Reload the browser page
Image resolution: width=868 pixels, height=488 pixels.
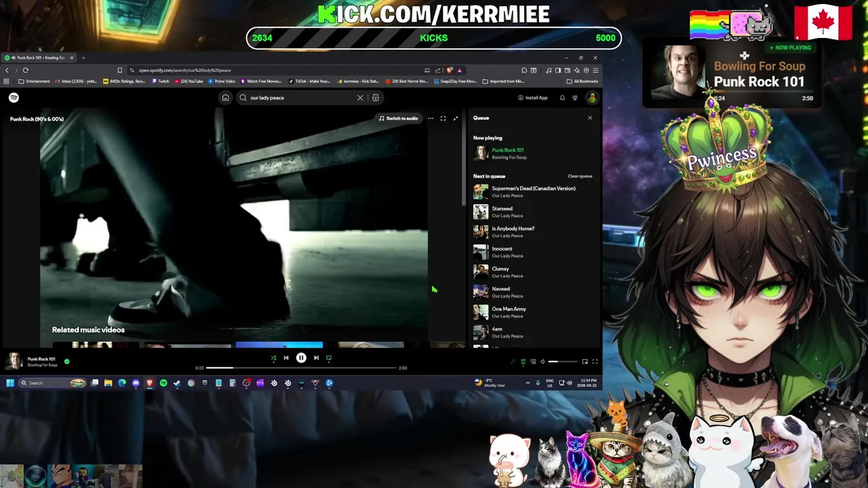click(26, 70)
